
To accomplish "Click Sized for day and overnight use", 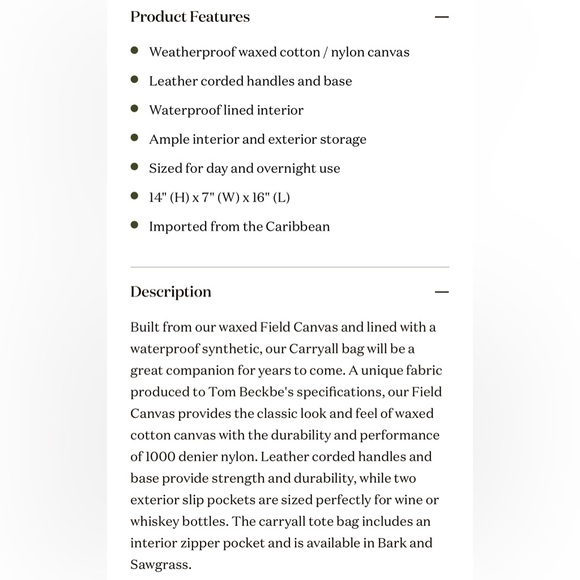I will [245, 168].
